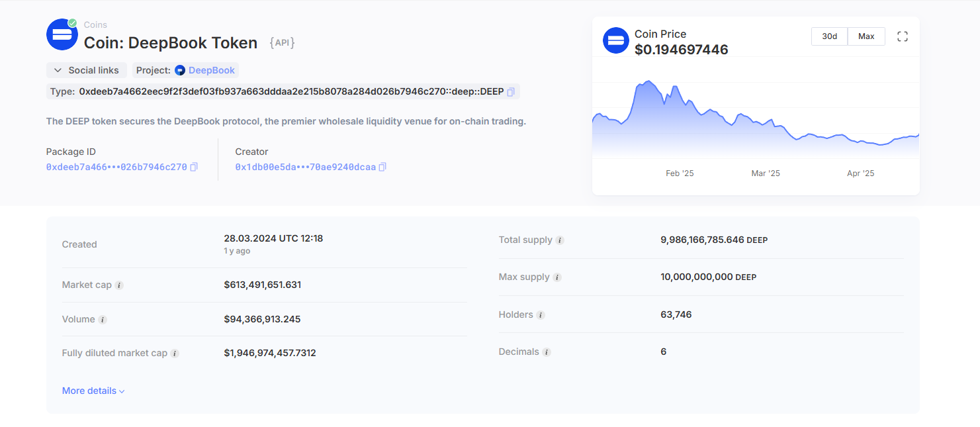Show info for Max supply

click(557, 277)
